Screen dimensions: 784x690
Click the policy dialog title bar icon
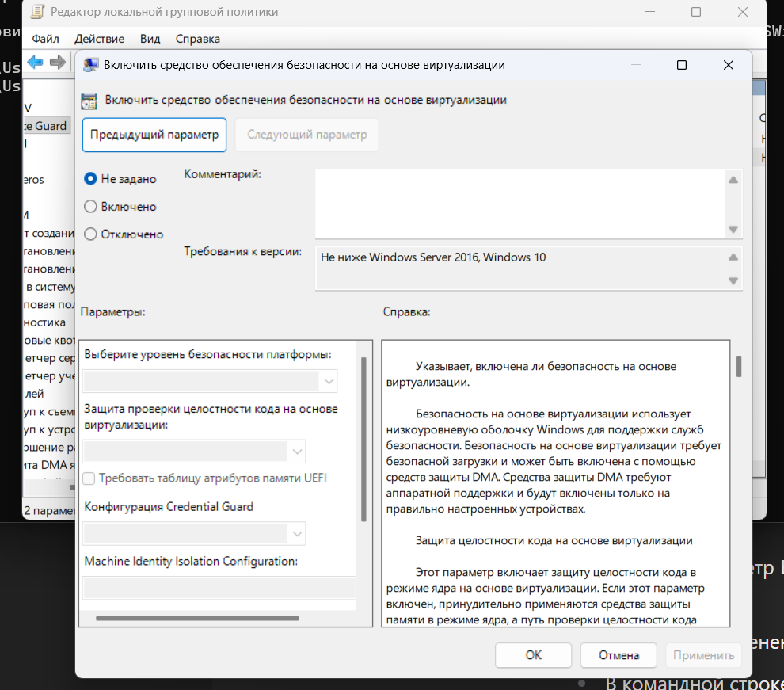click(90, 65)
